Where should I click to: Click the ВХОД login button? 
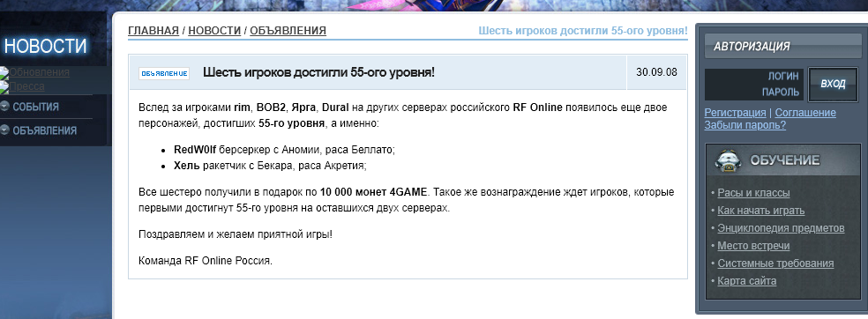point(833,84)
